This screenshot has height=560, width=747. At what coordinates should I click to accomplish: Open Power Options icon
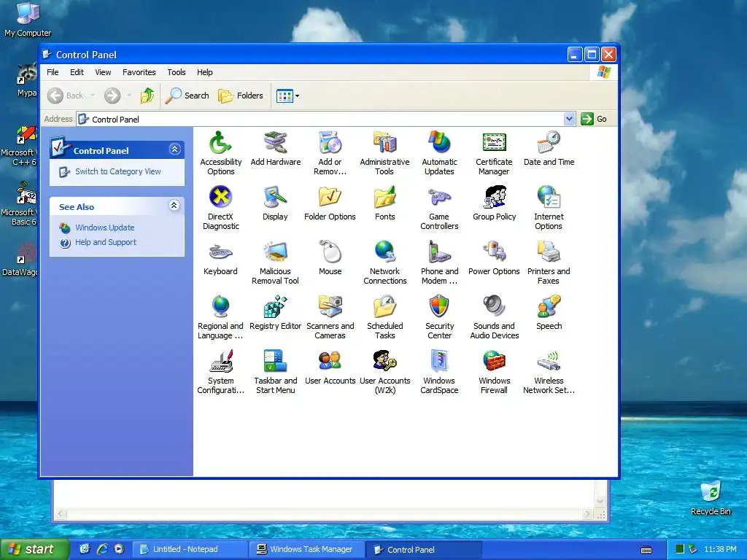coord(494,257)
